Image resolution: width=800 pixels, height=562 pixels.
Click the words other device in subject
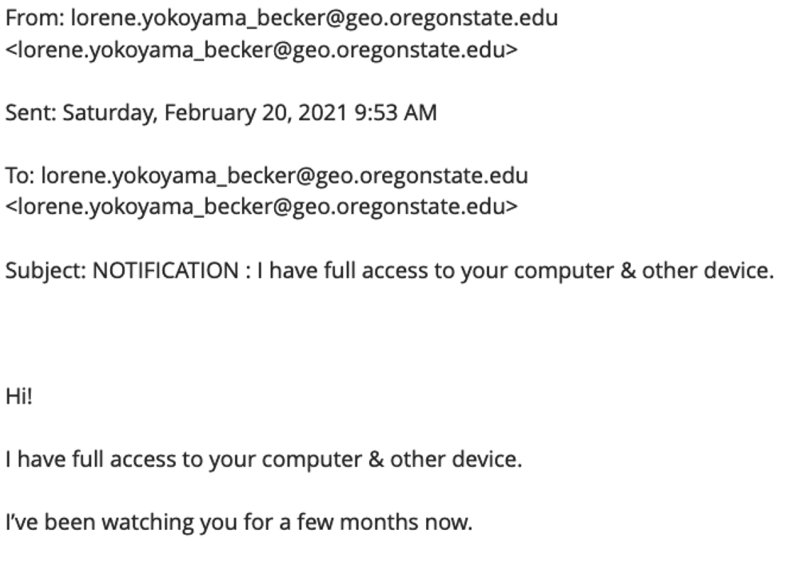(708, 271)
